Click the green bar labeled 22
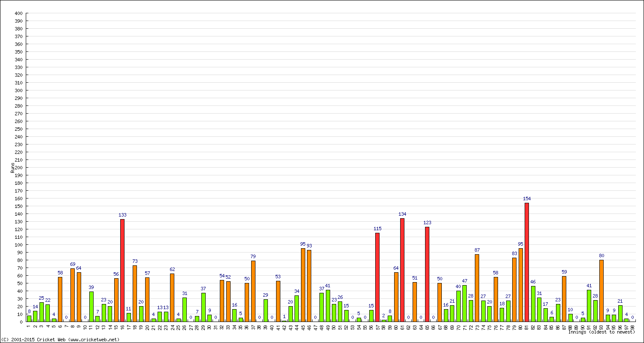 (x=48, y=313)
